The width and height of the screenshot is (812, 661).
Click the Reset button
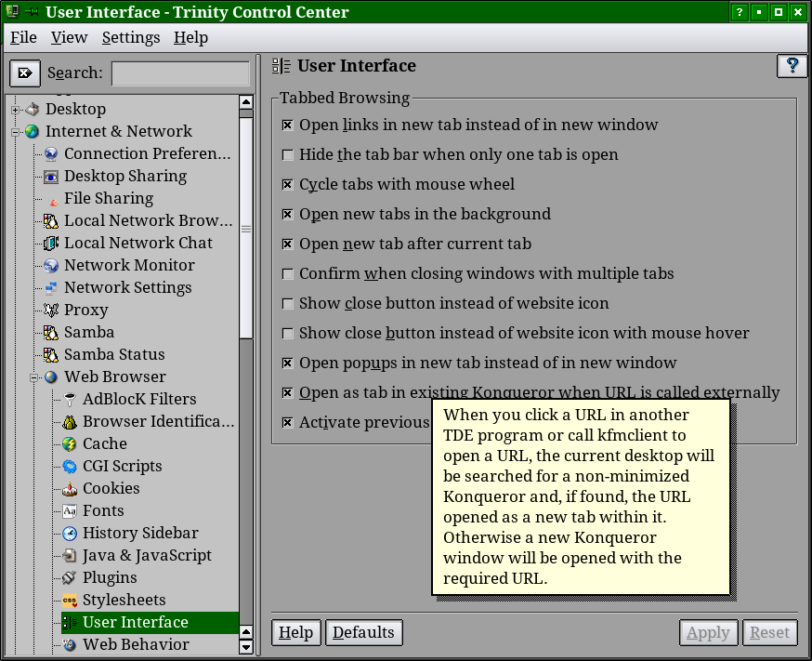click(769, 632)
